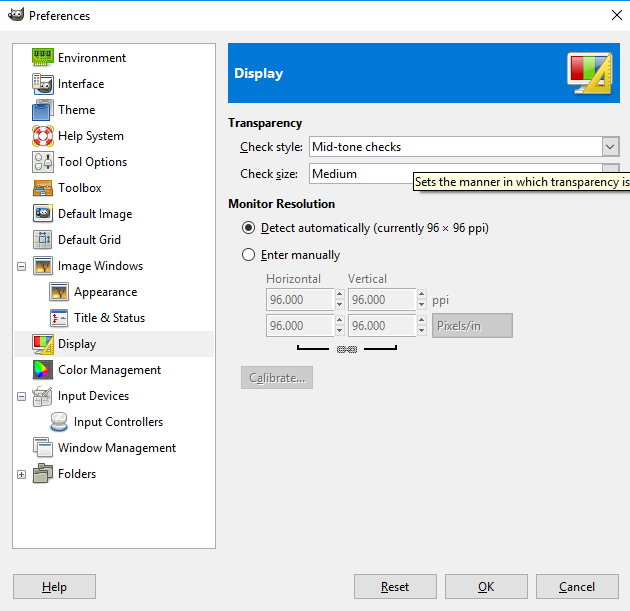Viewport: 630px width, 611px height.
Task: Click the Display monitor icon in the blue header
Action: [x=590, y=74]
